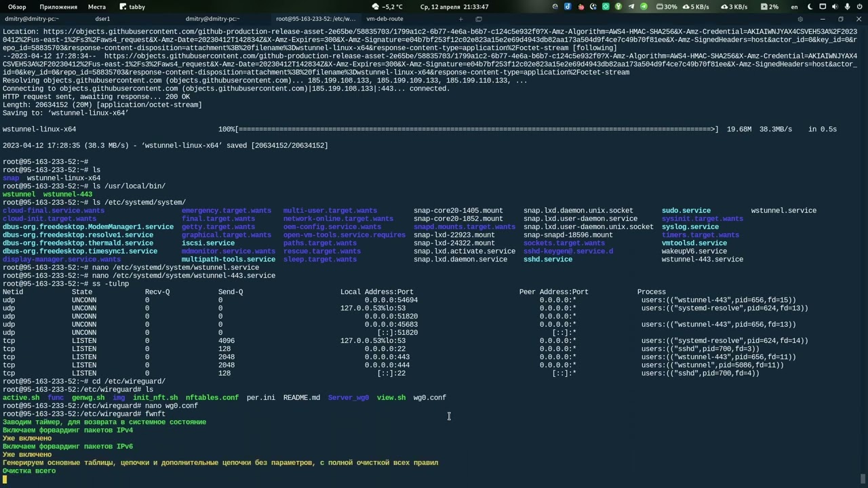Open the Места menu
This screenshot has height=488, width=868.
96,7
